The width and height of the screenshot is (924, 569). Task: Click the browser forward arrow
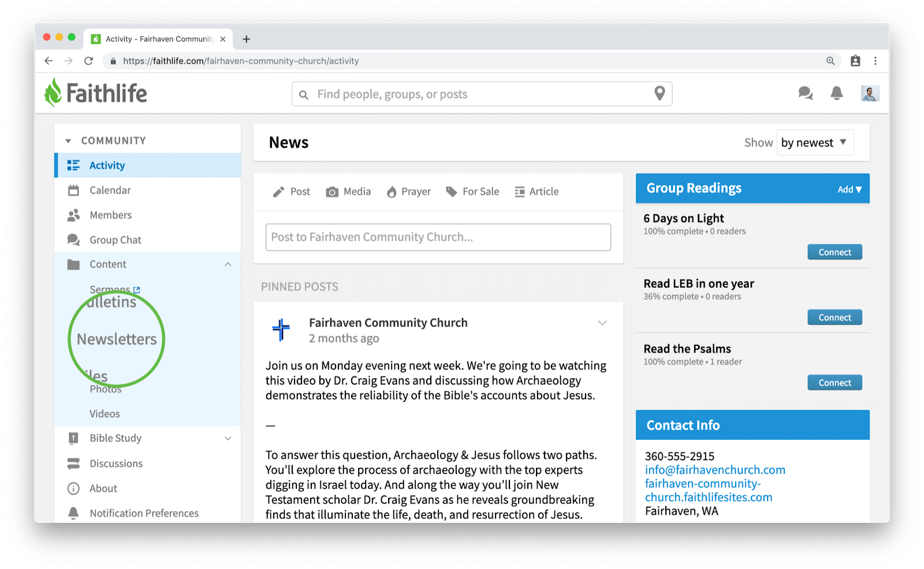pos(68,61)
